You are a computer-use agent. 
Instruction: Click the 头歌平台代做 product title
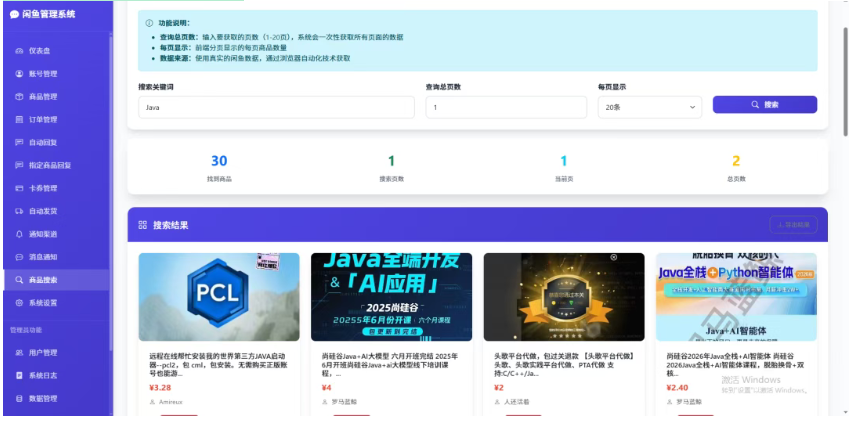pos(564,365)
